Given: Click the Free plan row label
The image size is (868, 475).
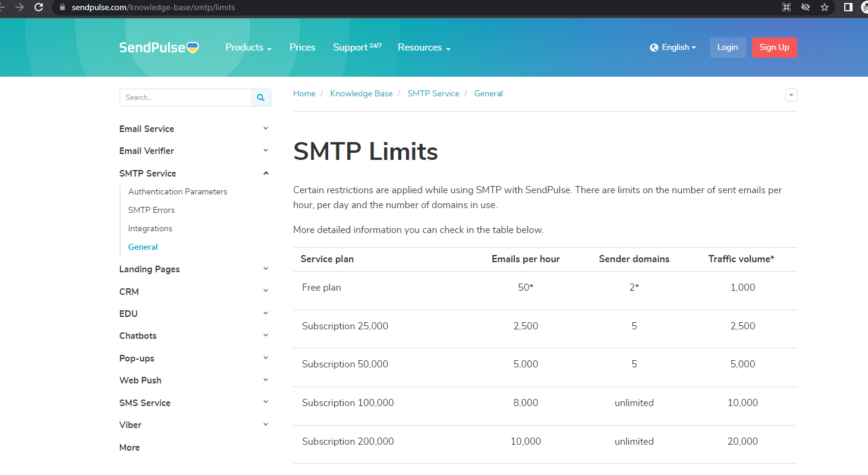Looking at the screenshot, I should (x=322, y=288).
